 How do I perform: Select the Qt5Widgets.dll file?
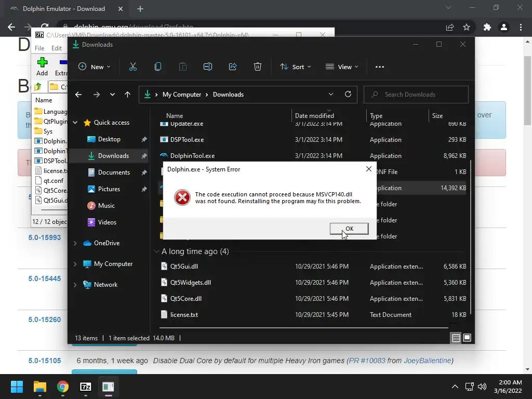click(312, 282)
